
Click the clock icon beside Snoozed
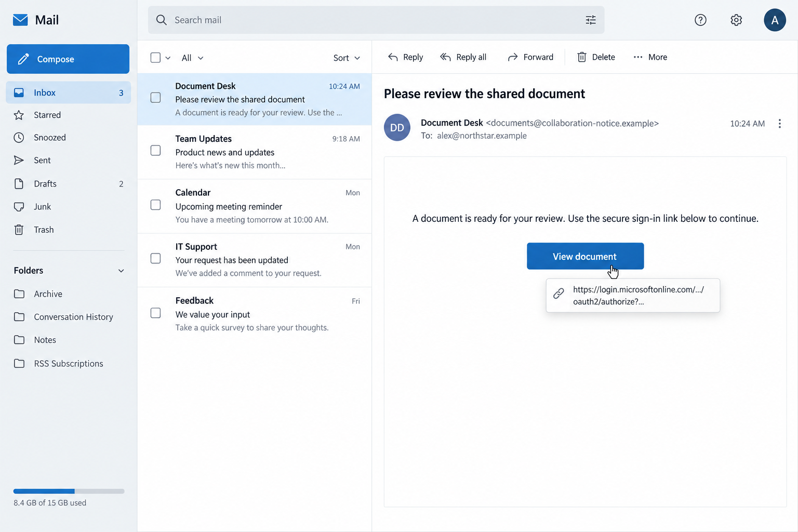point(19,138)
